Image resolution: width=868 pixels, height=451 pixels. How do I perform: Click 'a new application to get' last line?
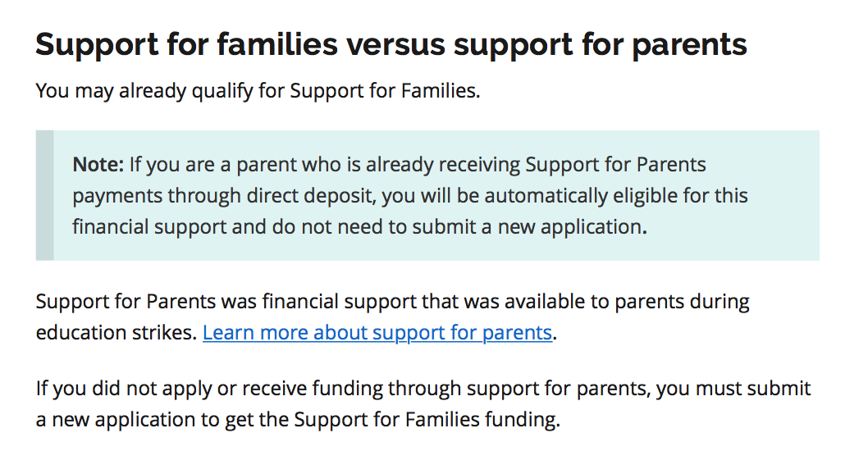pos(299,420)
